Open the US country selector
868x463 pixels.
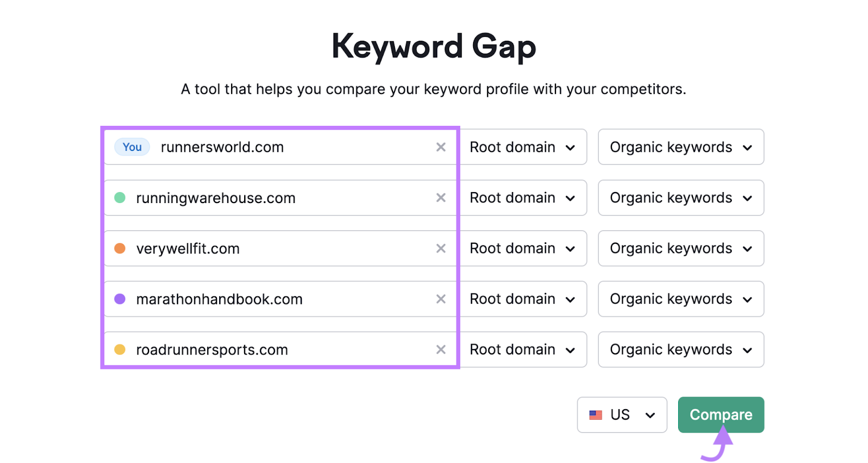[x=622, y=415]
